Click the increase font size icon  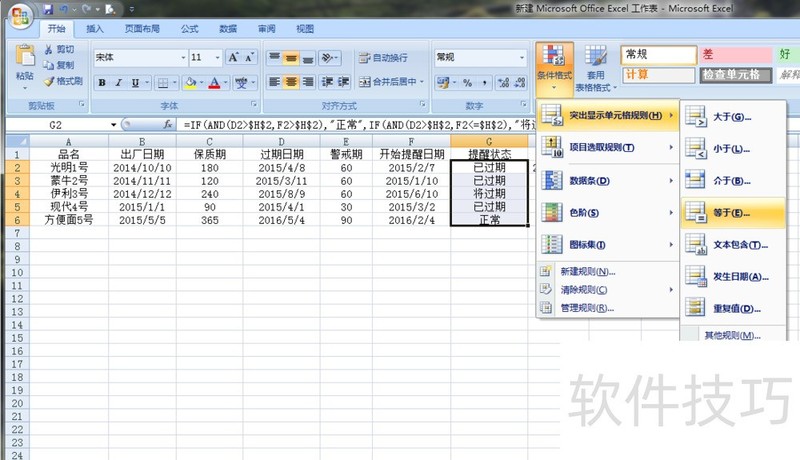coord(235,58)
